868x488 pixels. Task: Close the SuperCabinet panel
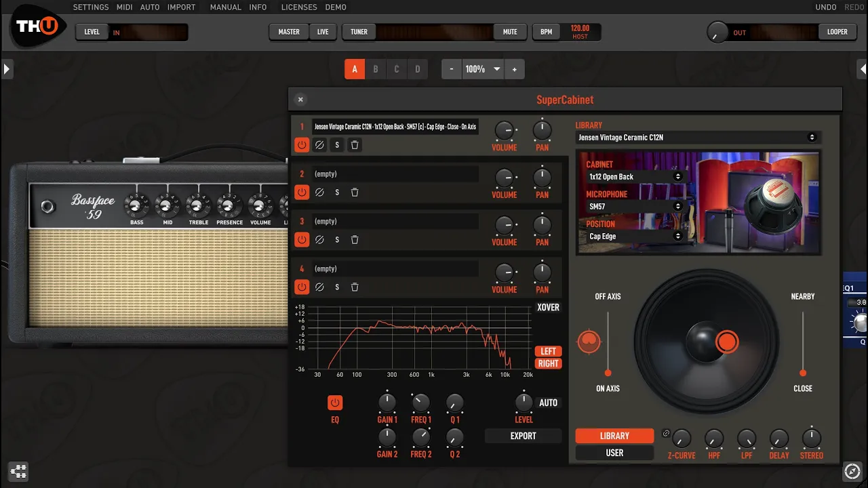point(300,100)
